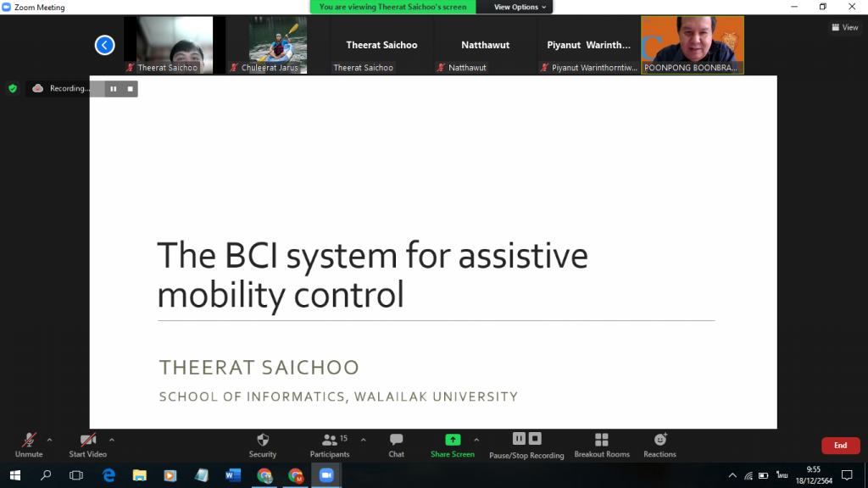Image resolution: width=868 pixels, height=488 pixels.
Task: Open the Security shield icon
Action: click(x=263, y=440)
